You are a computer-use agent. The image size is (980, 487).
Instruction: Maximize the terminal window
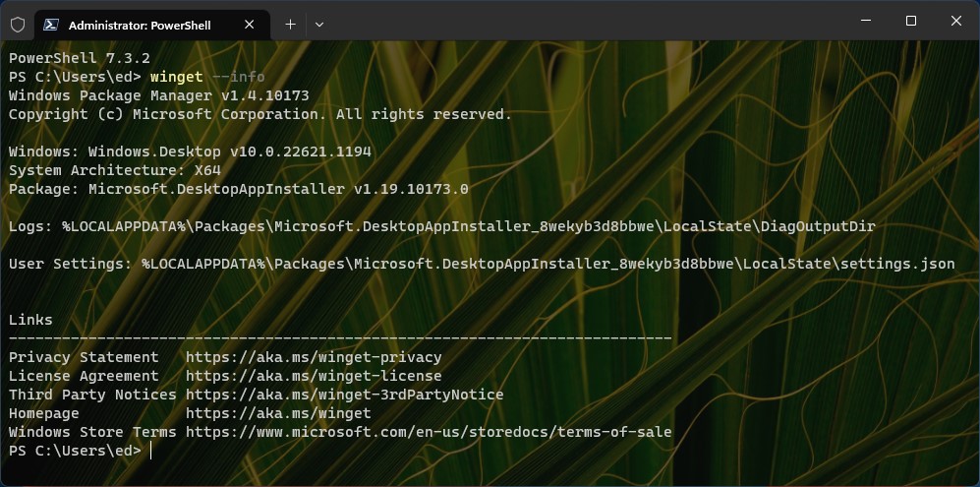click(910, 21)
